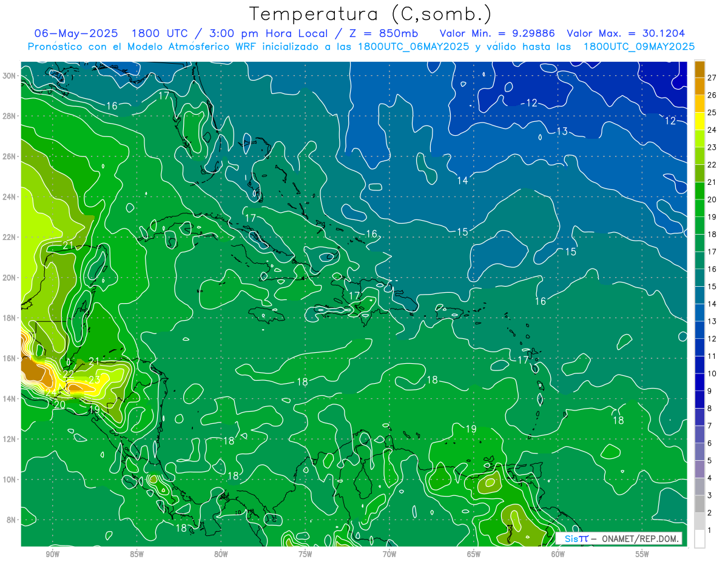Screen dimensions: 728x562
Task: Pick the legend scale label 10
Action: [712, 373]
